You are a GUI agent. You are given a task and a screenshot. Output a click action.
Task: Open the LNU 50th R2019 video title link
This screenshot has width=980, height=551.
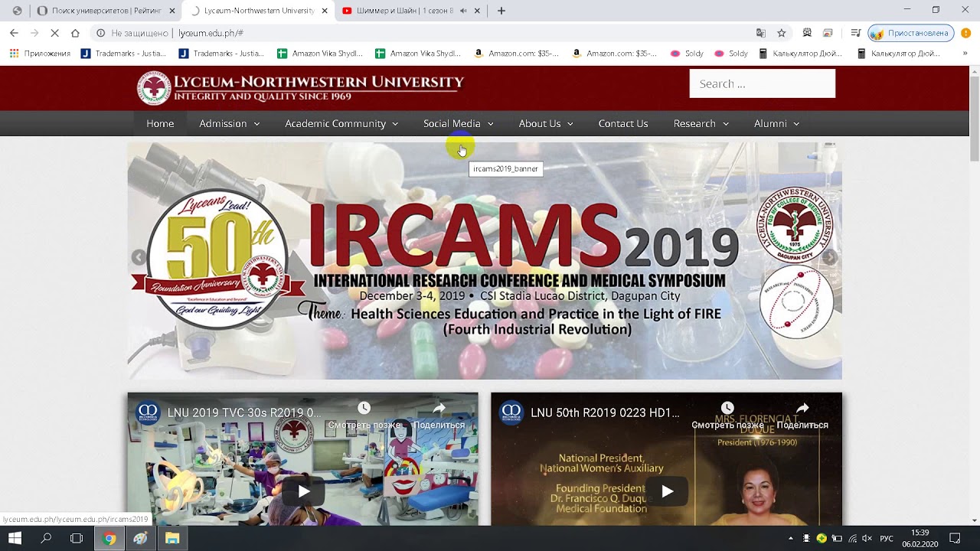tap(605, 412)
